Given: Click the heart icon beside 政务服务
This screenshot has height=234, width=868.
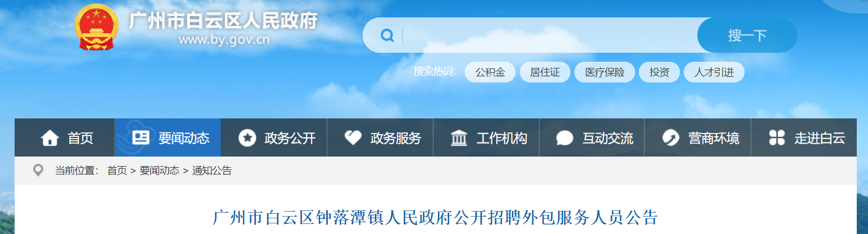Looking at the screenshot, I should tap(353, 137).
